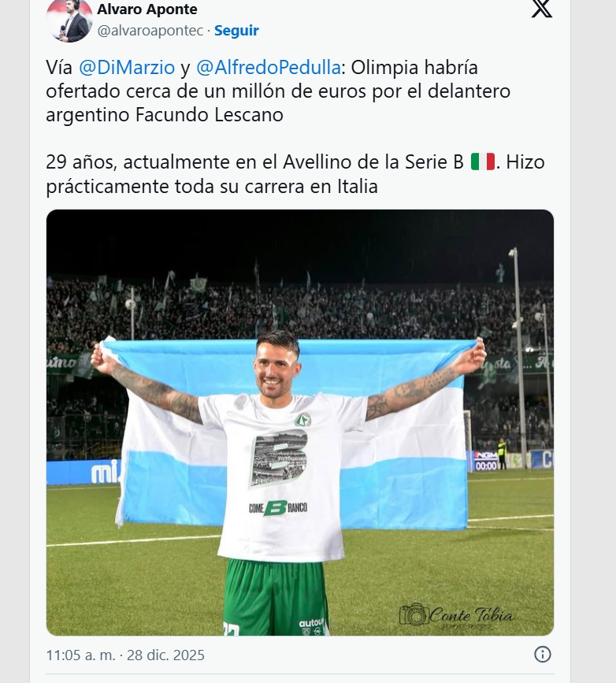The height and width of the screenshot is (683, 616).
Task: Click the X logo in the tweet header
Action: [x=541, y=8]
